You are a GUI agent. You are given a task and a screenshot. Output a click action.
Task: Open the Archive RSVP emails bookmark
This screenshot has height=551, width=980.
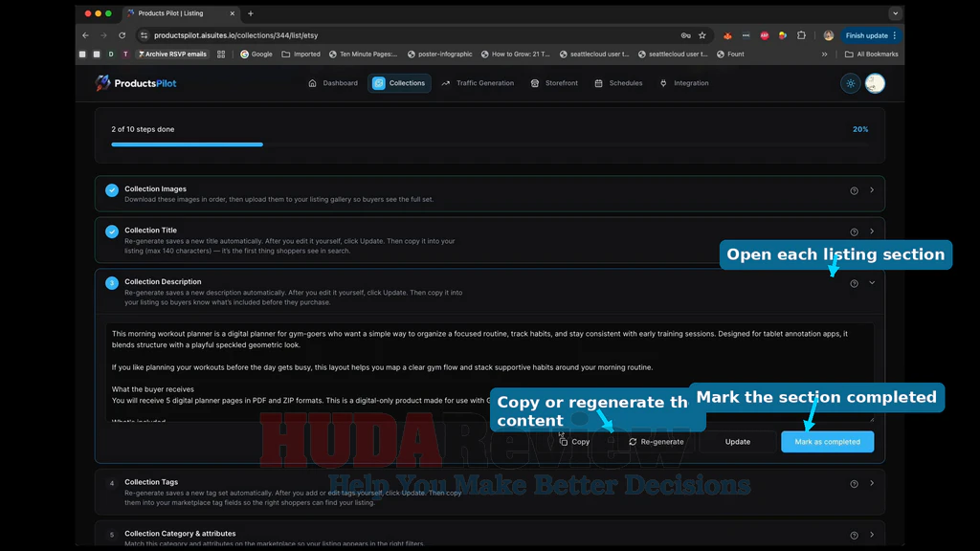tap(172, 55)
